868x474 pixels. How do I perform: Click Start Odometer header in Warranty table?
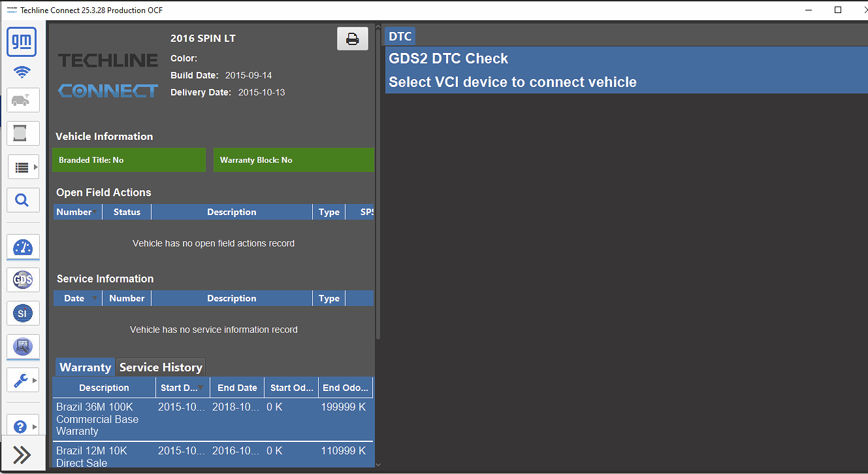[292, 388]
